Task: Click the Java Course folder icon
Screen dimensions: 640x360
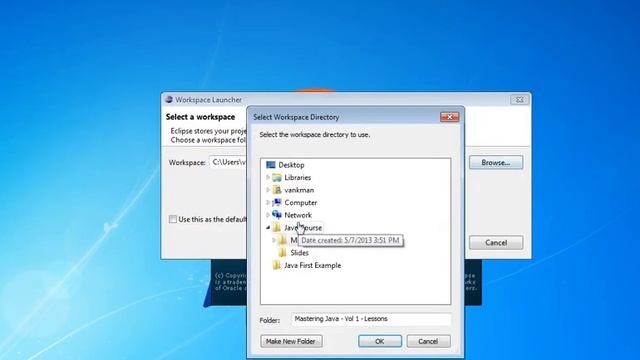Action: 277,228
